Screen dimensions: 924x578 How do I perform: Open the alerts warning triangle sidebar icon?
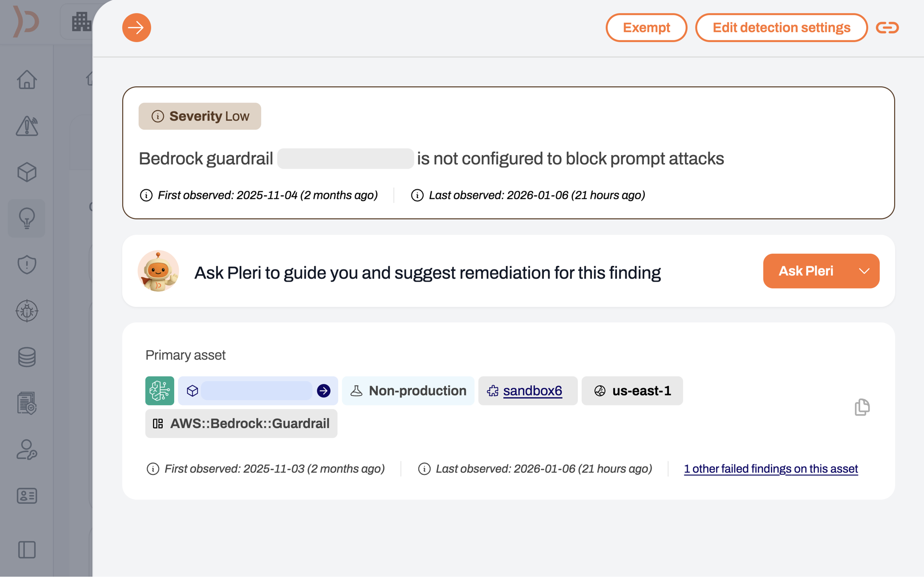coord(27,126)
